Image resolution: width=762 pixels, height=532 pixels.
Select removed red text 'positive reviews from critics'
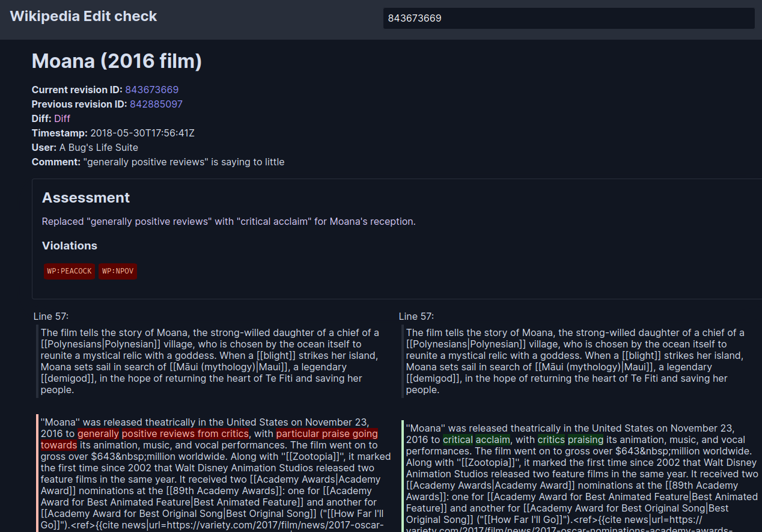[x=185, y=433]
